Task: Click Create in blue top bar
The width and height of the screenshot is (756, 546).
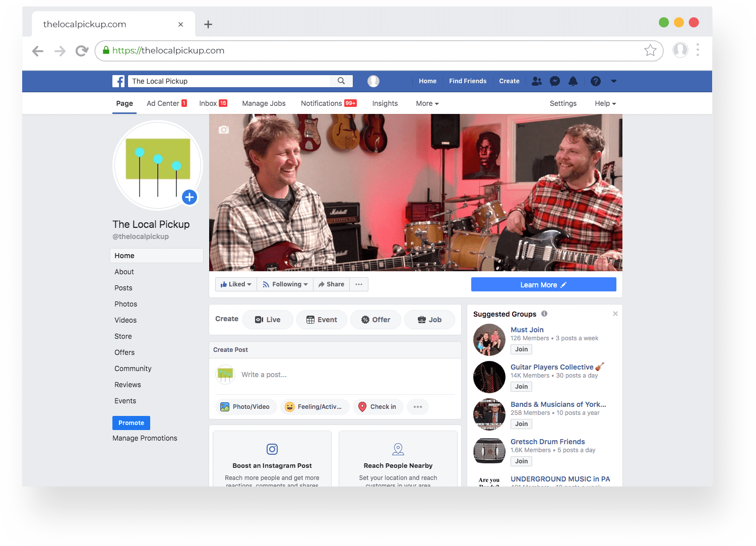Action: (509, 81)
